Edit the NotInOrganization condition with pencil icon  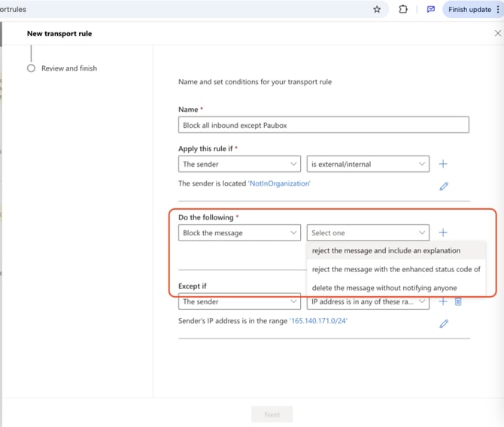click(x=444, y=186)
